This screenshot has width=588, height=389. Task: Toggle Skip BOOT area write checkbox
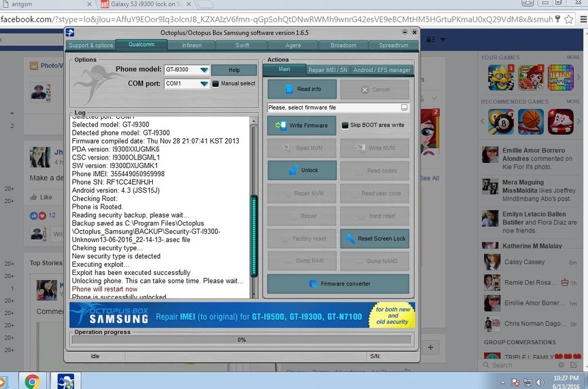pyautogui.click(x=345, y=125)
